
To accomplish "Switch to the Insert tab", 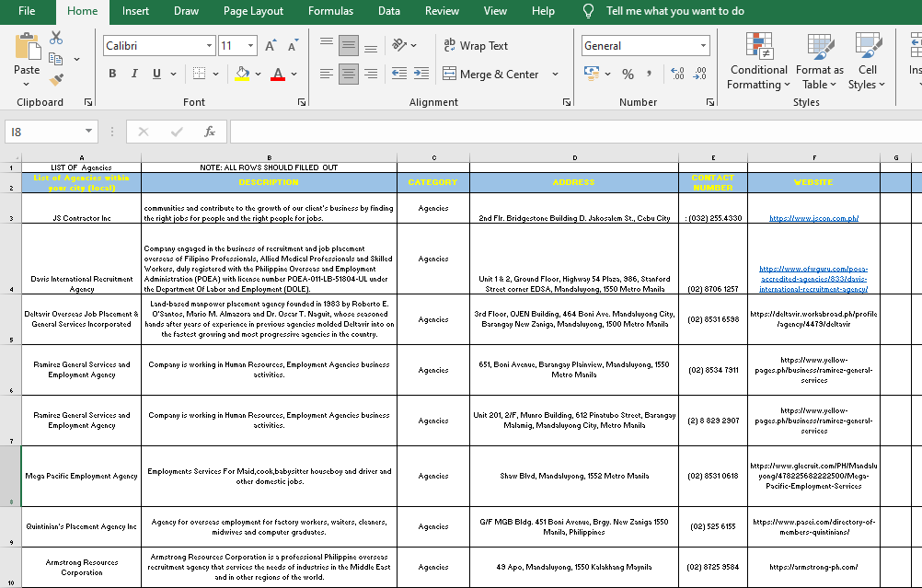I will click(x=135, y=11).
